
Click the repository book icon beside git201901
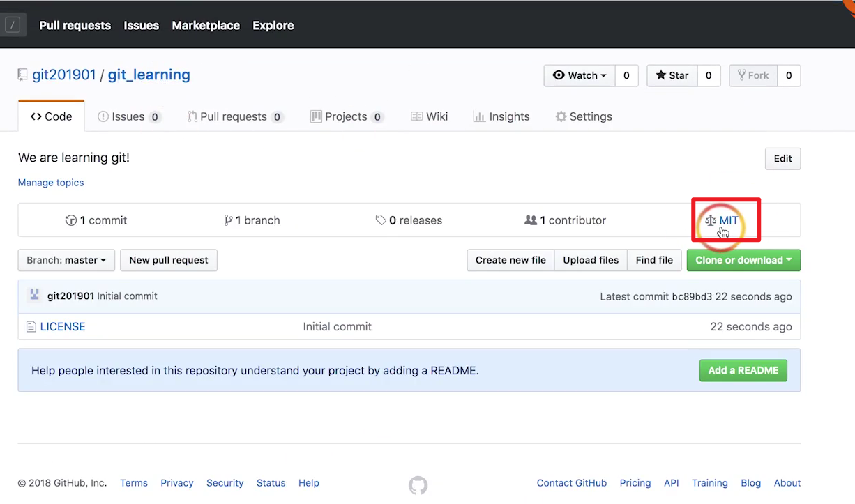[x=23, y=75]
